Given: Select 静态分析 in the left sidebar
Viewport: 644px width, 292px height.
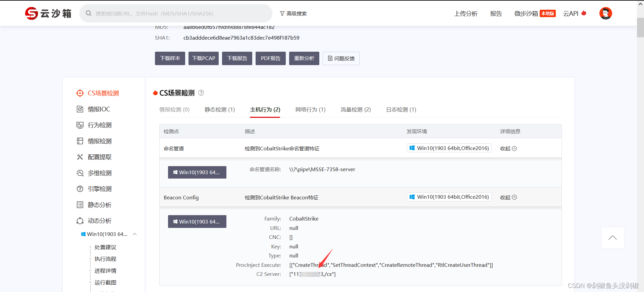Looking at the screenshot, I should 100,205.
